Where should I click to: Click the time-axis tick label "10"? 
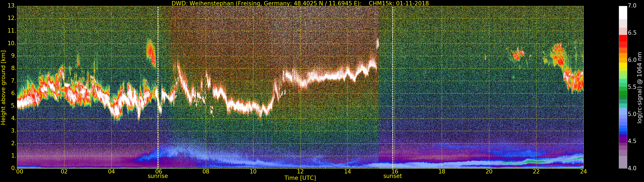click(253, 171)
